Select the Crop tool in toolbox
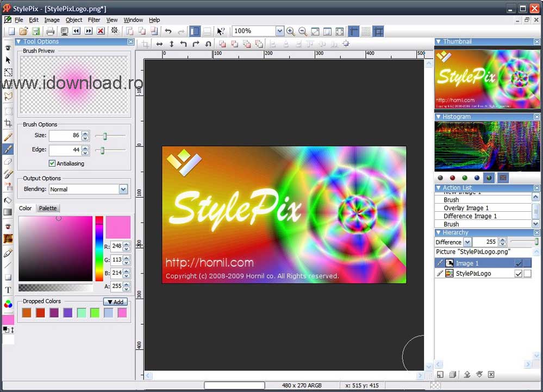The height and width of the screenshot is (392, 543). tap(8, 123)
